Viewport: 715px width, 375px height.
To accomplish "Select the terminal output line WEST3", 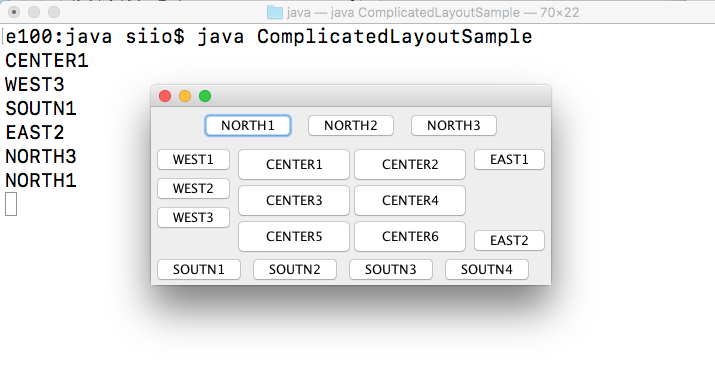I will 35,85.
